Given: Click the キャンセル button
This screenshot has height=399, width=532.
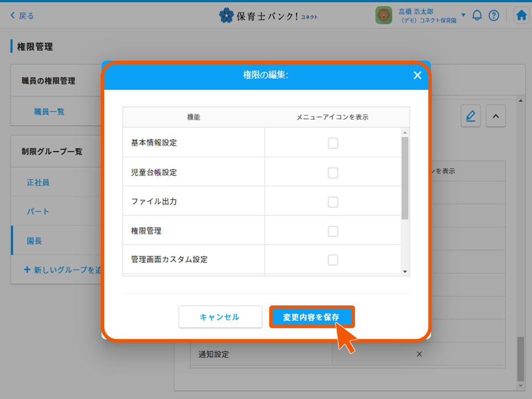Looking at the screenshot, I should 220,317.
